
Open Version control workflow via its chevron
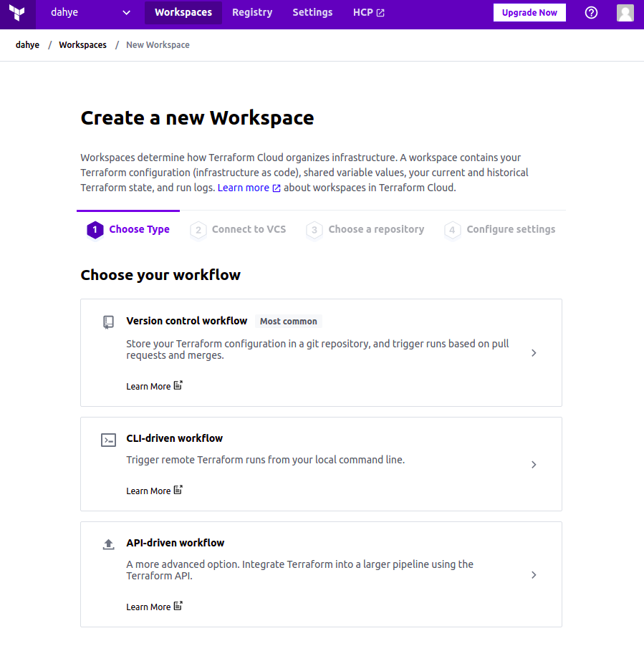coord(534,352)
